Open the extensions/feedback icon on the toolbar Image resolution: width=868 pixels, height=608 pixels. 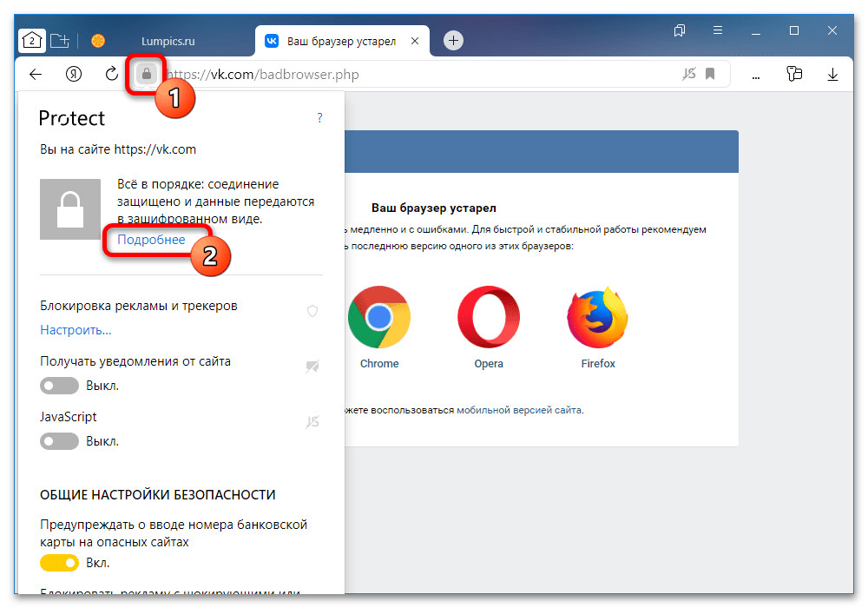(794, 74)
